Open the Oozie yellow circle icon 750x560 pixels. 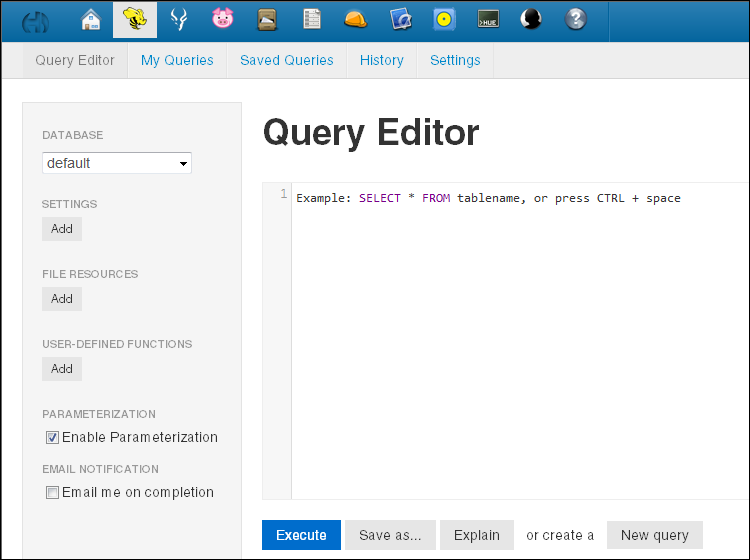click(444, 20)
